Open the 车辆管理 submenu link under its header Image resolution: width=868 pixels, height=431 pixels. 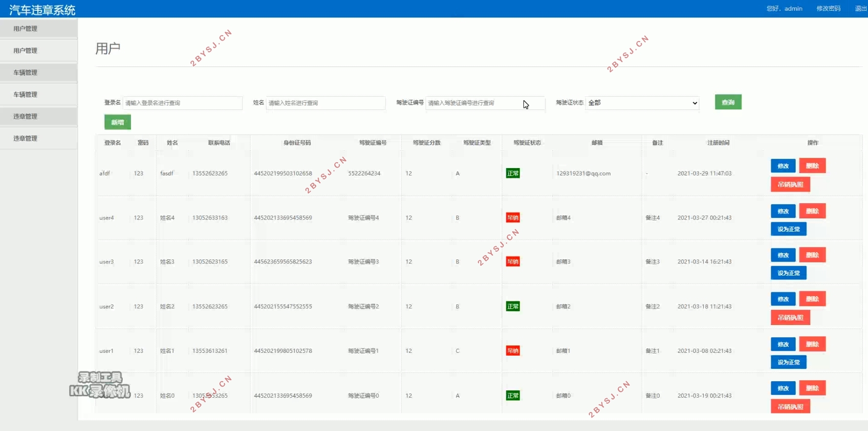pos(39,94)
